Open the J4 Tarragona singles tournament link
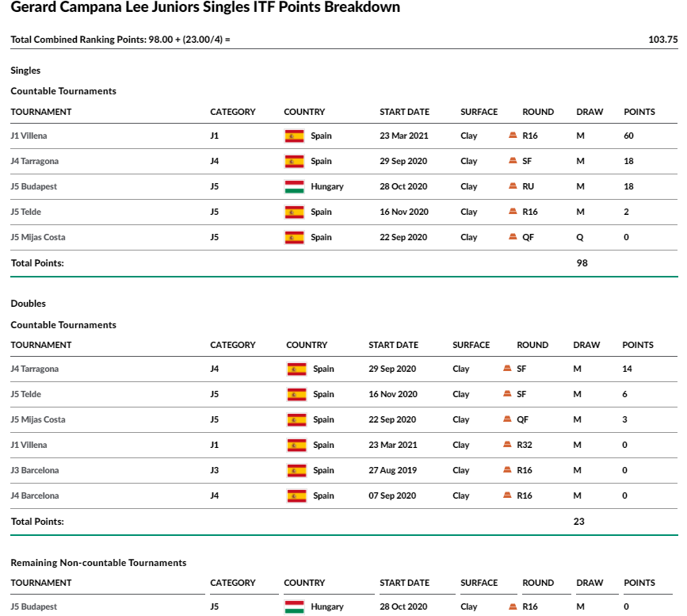687x616 pixels. (x=35, y=162)
